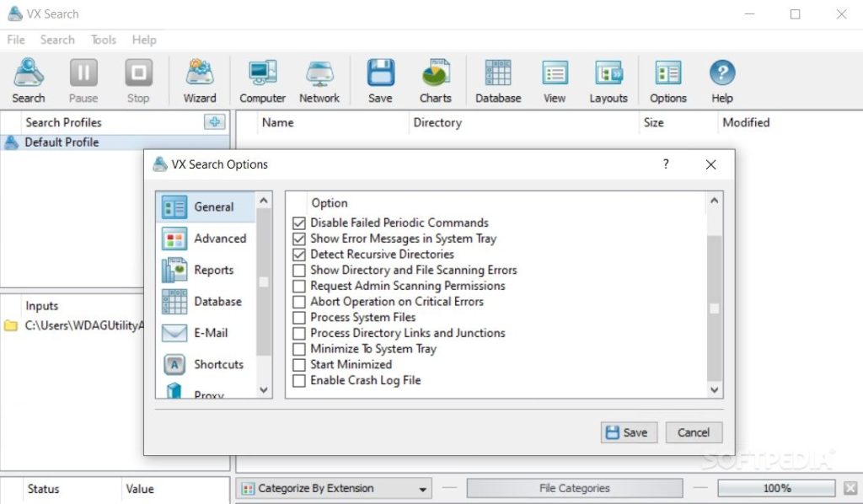Open the Tools menu
863x504 pixels.
pyautogui.click(x=103, y=40)
